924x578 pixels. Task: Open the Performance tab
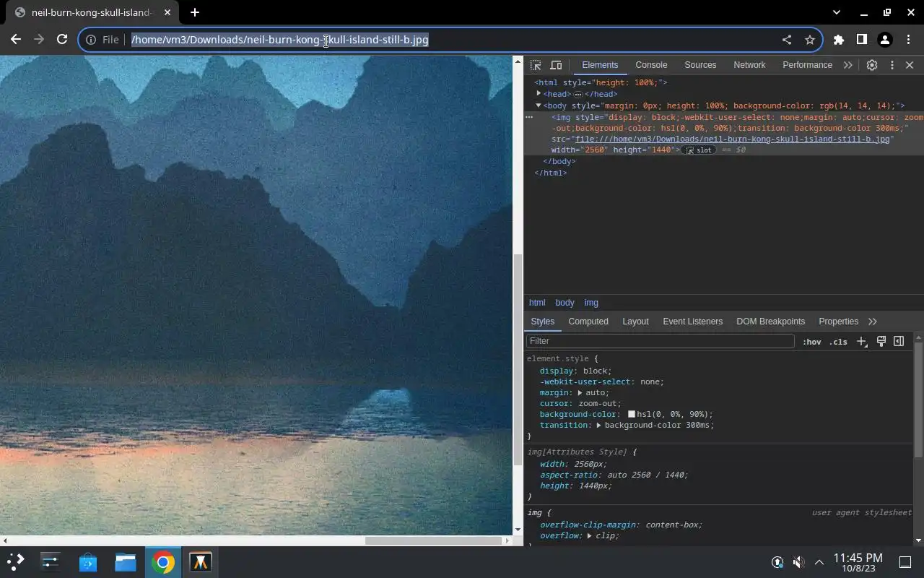point(807,65)
